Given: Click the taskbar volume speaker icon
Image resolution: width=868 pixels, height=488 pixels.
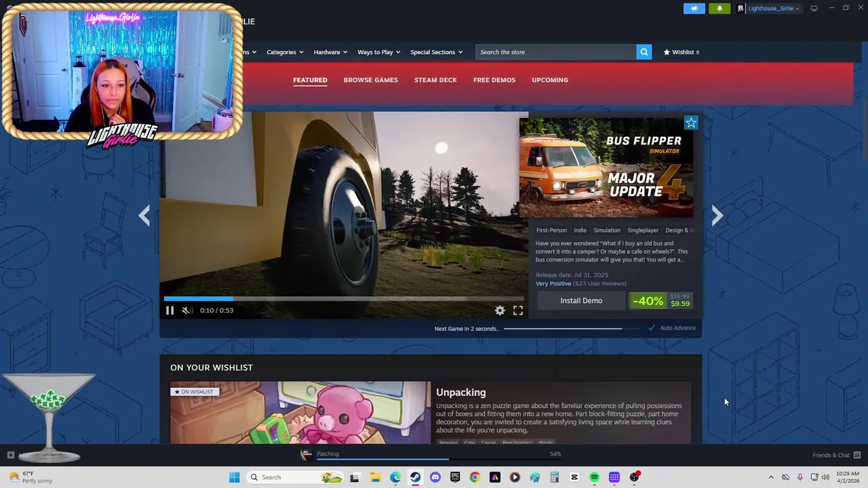Looking at the screenshot, I should 825,477.
